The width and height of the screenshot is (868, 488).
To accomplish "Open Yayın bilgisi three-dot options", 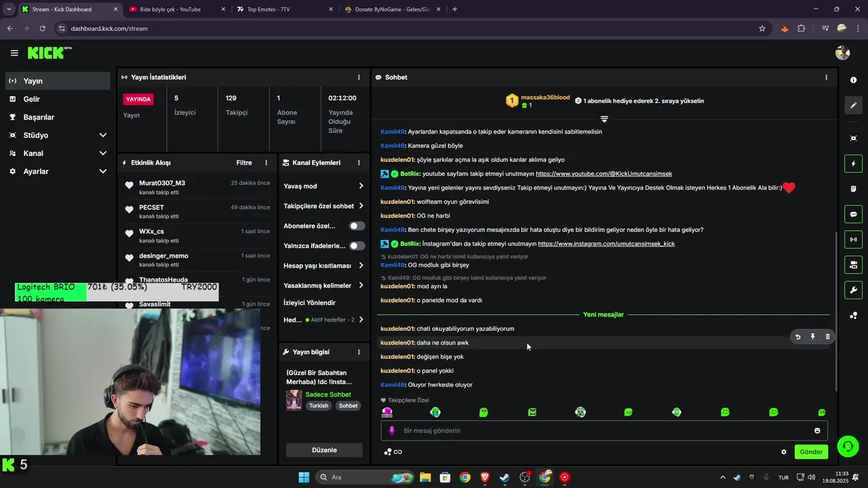I will pos(359,352).
